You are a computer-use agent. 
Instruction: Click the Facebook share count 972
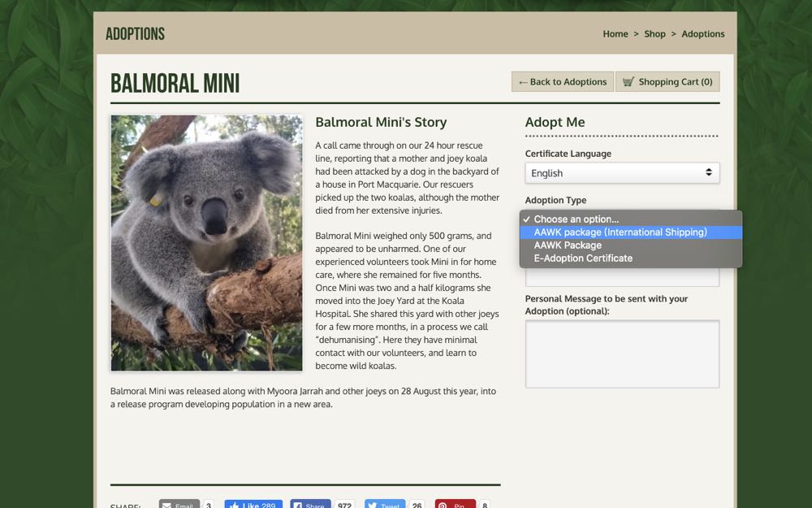point(345,504)
